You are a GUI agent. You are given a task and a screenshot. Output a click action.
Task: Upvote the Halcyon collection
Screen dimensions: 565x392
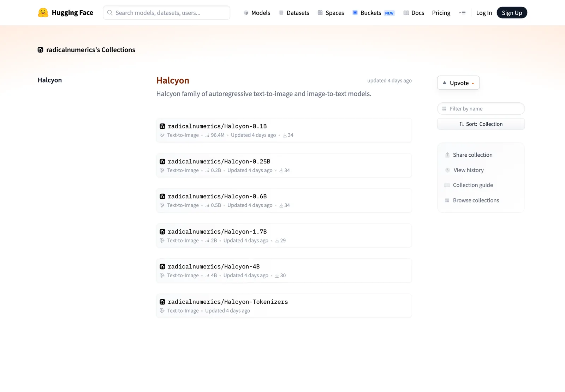[458, 83]
